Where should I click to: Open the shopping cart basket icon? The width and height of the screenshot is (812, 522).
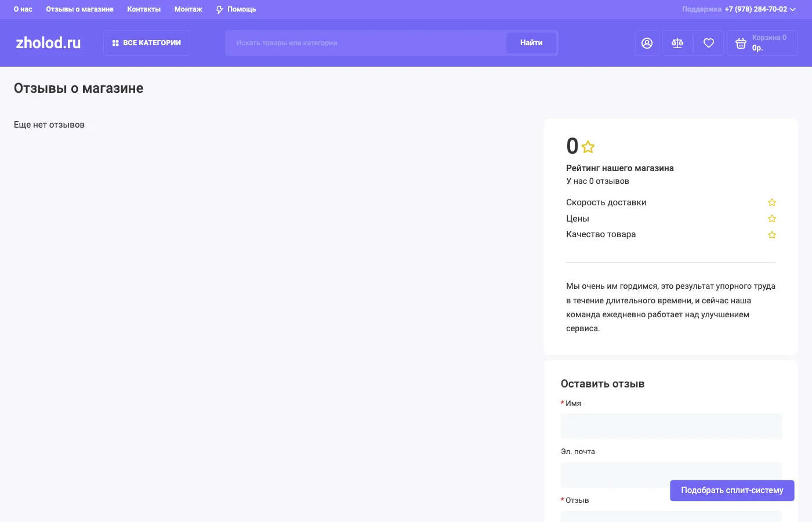click(741, 43)
